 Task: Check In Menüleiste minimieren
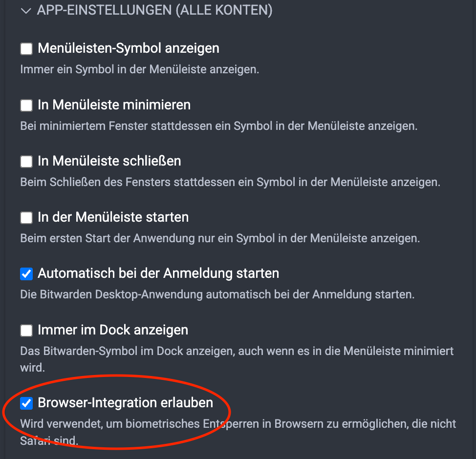(26, 105)
